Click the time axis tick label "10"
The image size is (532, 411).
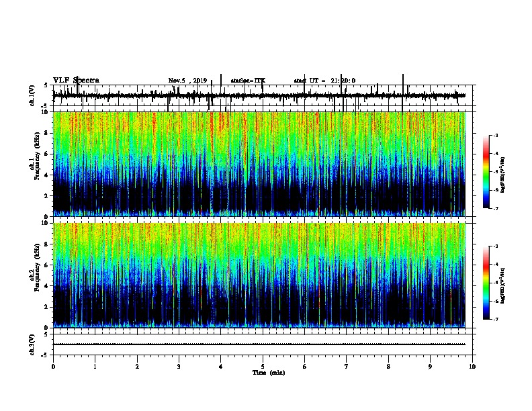tap(472, 367)
